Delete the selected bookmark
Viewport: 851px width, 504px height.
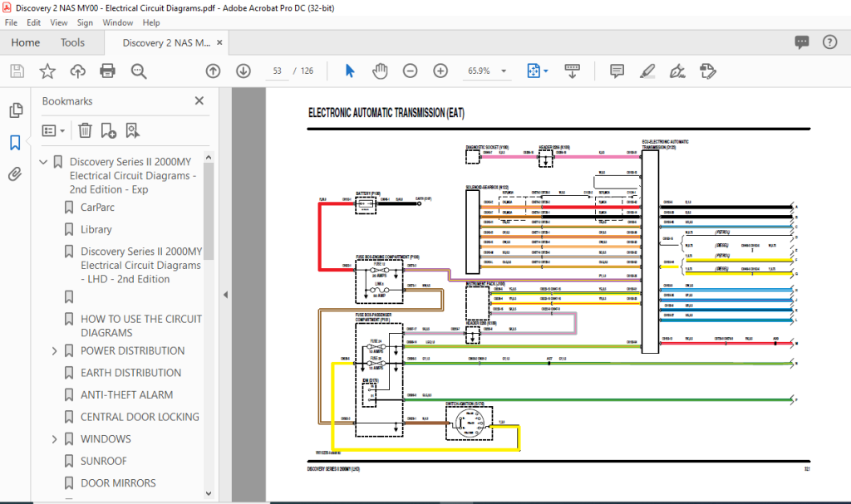point(85,130)
